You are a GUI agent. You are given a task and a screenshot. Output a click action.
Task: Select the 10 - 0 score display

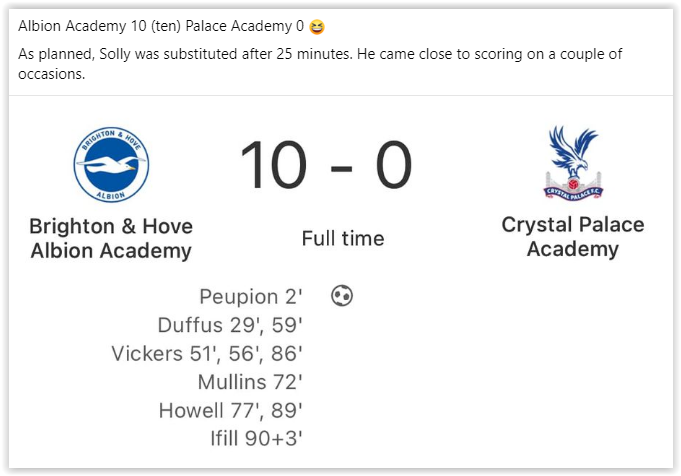pos(326,165)
